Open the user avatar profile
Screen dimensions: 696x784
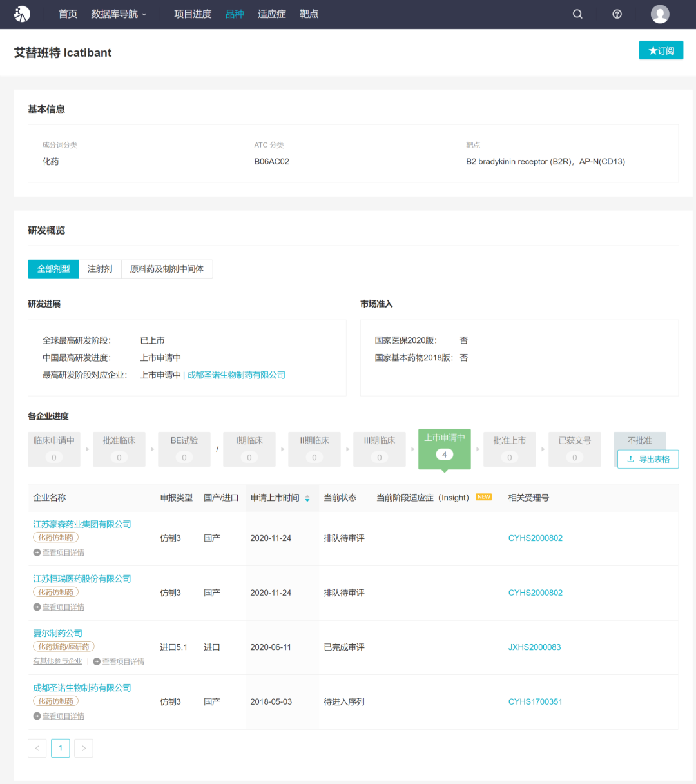[x=660, y=14]
